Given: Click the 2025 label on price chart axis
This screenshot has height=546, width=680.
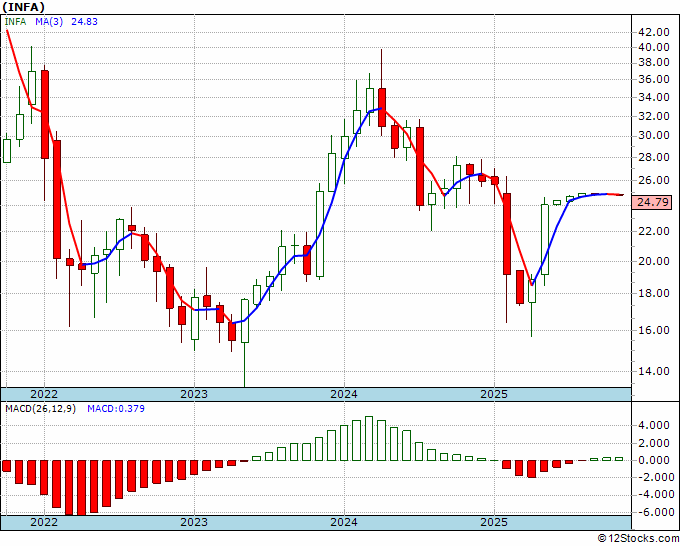Looking at the screenshot, I should (494, 394).
